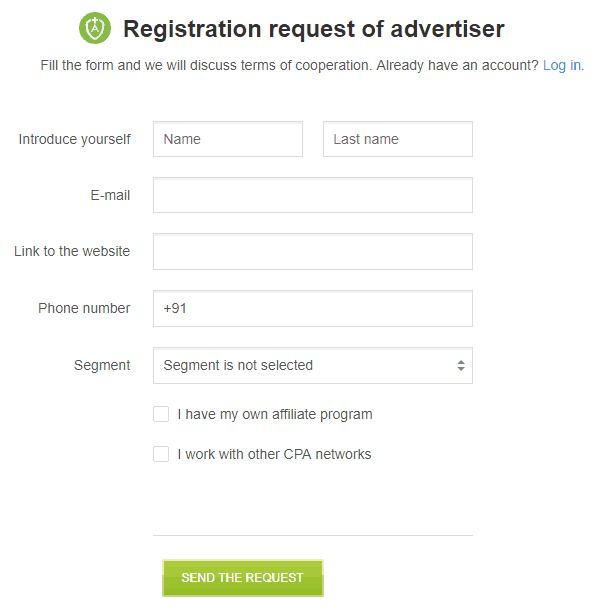Click the 'Phone number' label
This screenshot has width=596, height=608.
[84, 308]
